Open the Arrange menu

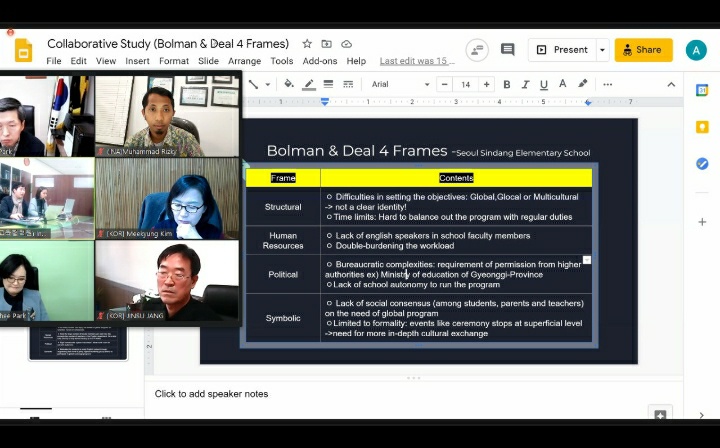[x=244, y=61]
